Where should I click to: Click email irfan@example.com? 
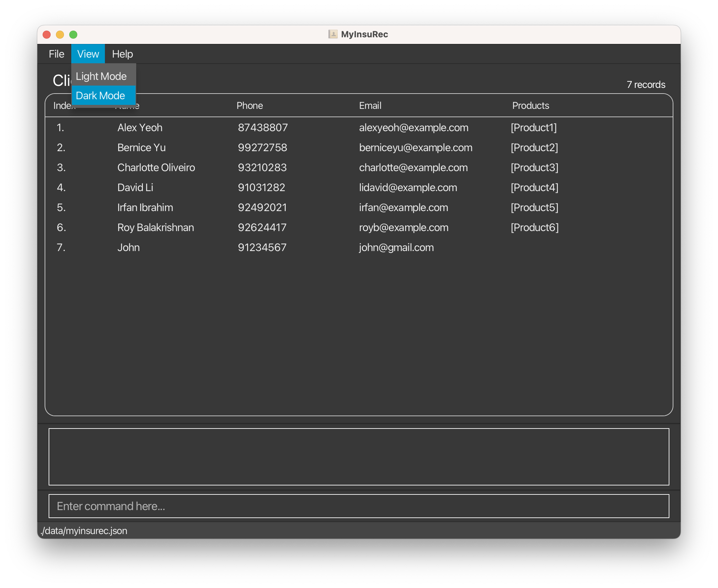pos(404,208)
